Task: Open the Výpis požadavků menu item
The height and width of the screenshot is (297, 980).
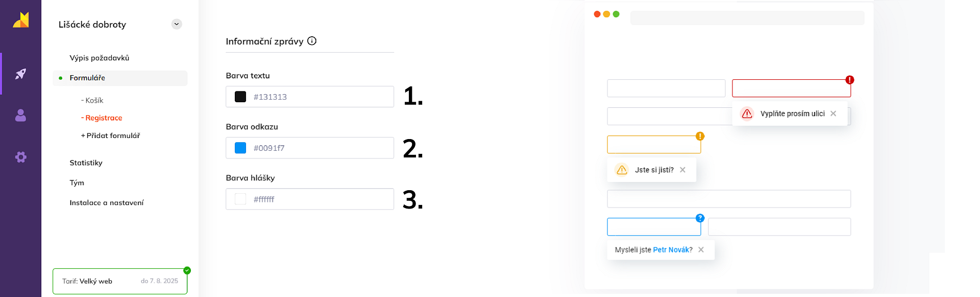Action: pyautogui.click(x=100, y=58)
